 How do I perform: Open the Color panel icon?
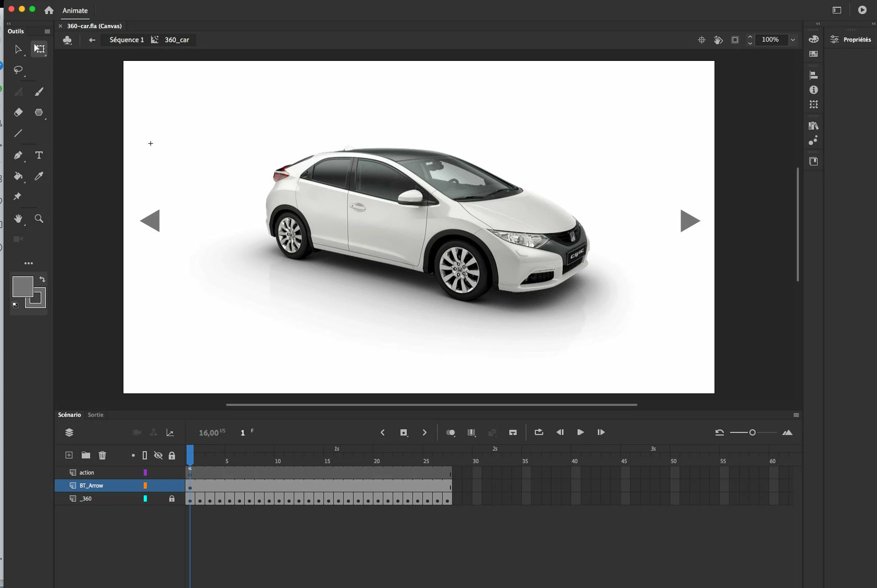point(813,40)
